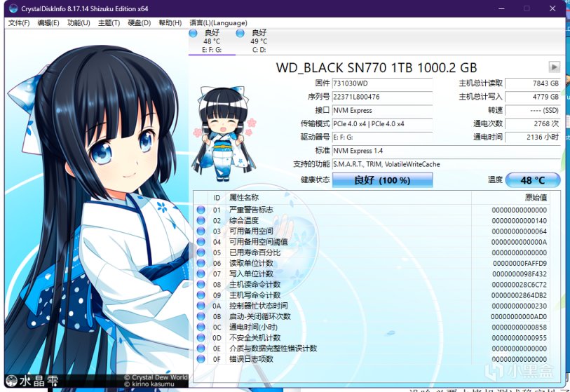This screenshot has width=570, height=392.
Task: Click the status orb for 已用寿命百分比
Action: pos(201,252)
